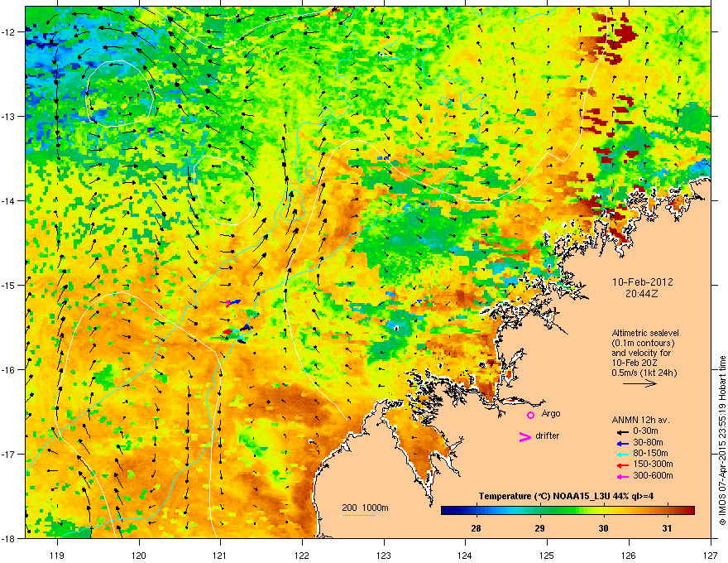The height and width of the screenshot is (563, 728).
Task: Click the magenta 300-600m legend arrow
Action: coord(623,476)
